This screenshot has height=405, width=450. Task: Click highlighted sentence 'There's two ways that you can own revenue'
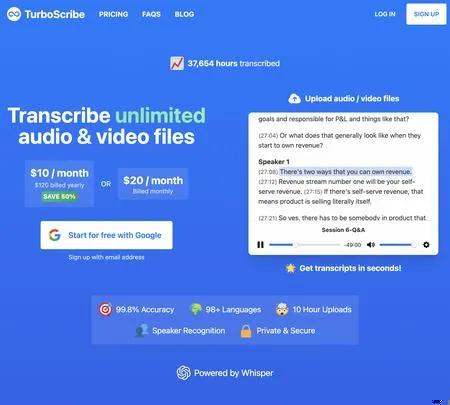[345, 172]
